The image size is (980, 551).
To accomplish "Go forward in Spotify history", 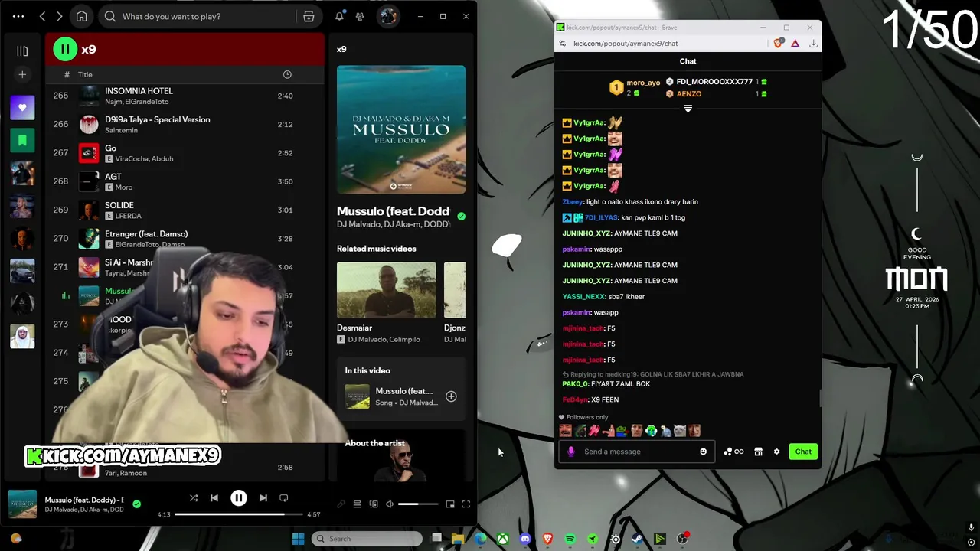I will point(59,16).
